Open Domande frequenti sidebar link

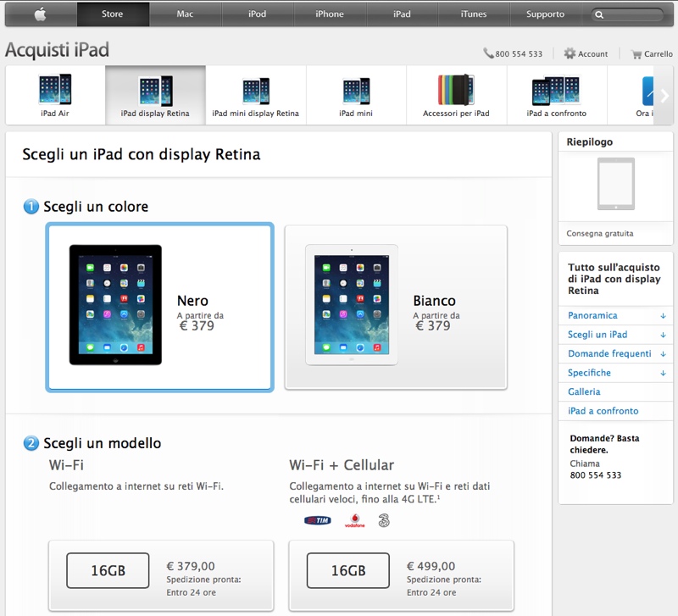pos(609,353)
